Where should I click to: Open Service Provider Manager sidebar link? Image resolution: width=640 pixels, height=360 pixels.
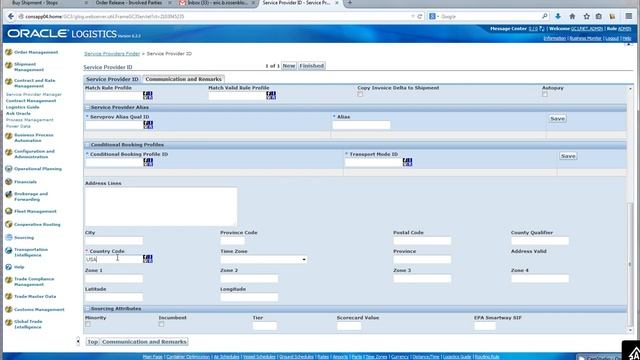[33, 95]
